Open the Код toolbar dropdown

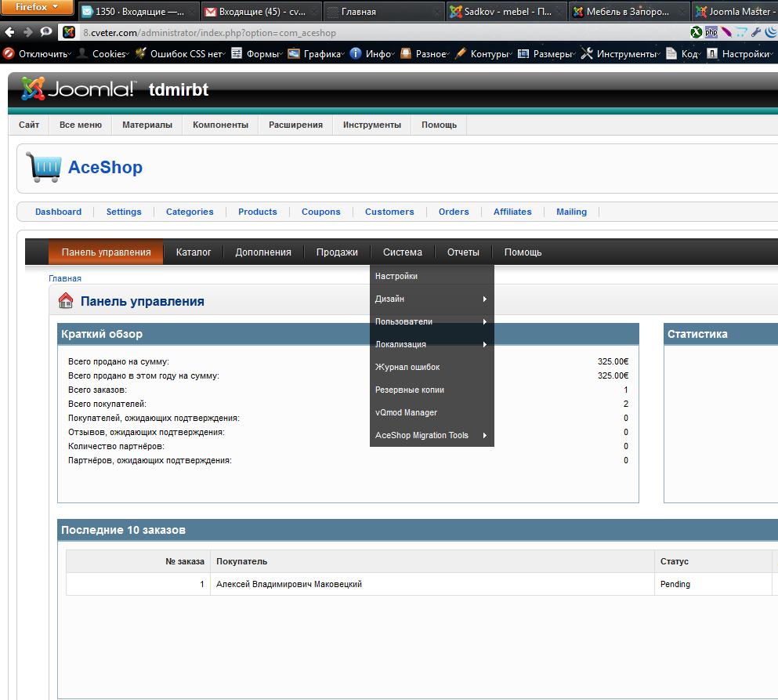[683, 53]
